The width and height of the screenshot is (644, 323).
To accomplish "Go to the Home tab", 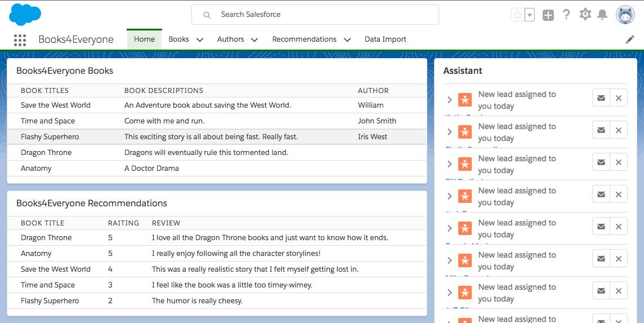I will point(144,39).
